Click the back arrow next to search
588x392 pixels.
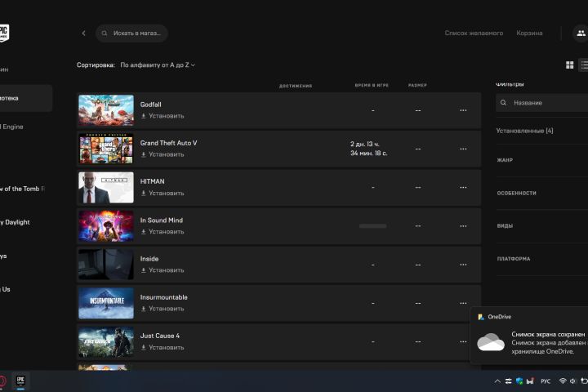(x=83, y=33)
